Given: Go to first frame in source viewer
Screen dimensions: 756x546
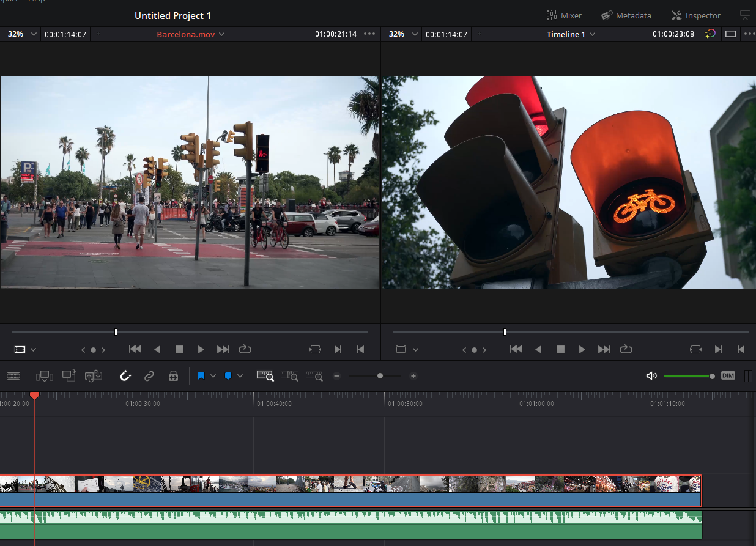Looking at the screenshot, I should tap(135, 349).
